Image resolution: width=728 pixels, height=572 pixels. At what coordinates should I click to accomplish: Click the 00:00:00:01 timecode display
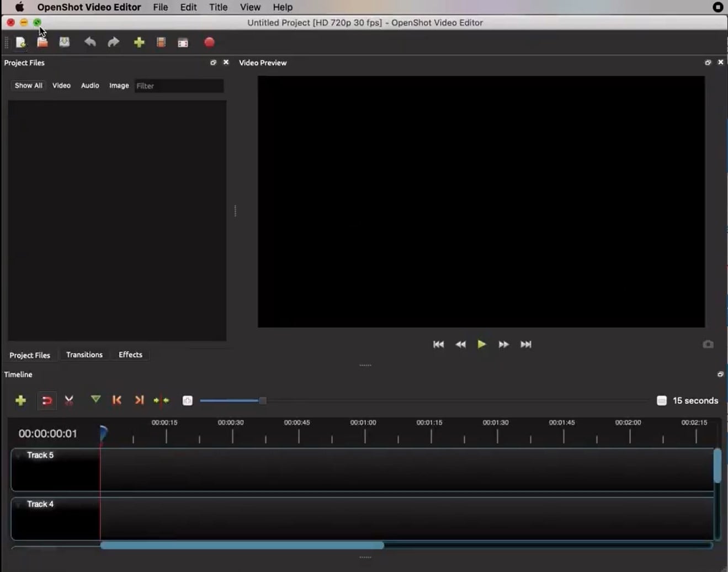point(48,434)
